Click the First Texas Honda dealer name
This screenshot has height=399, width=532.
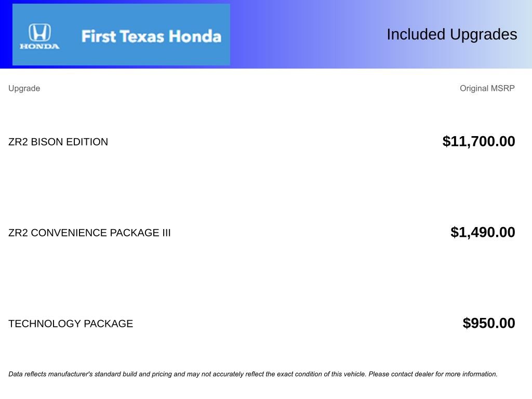[151, 36]
